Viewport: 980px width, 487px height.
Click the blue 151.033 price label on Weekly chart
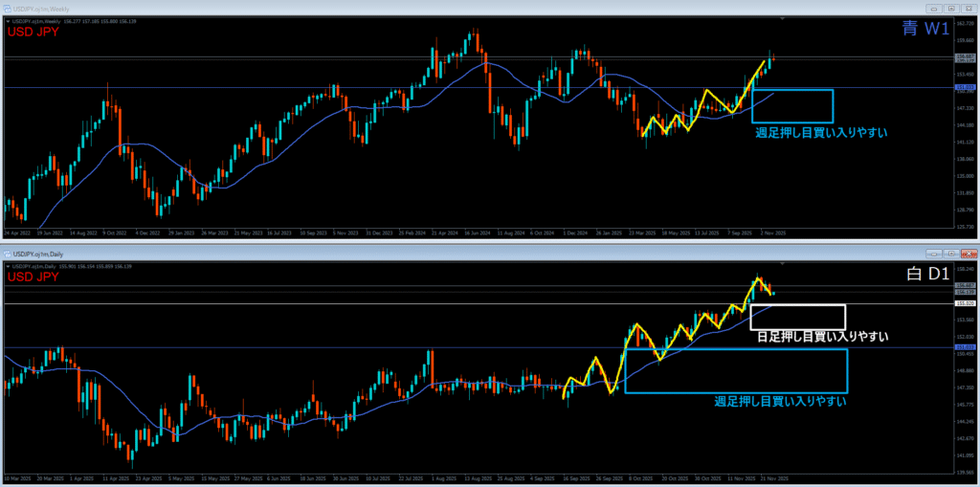965,88
